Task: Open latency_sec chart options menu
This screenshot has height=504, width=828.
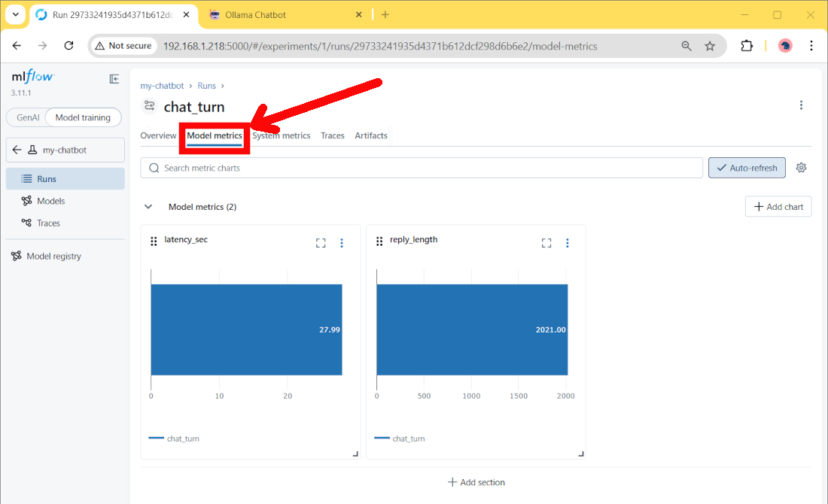Action: pos(342,243)
